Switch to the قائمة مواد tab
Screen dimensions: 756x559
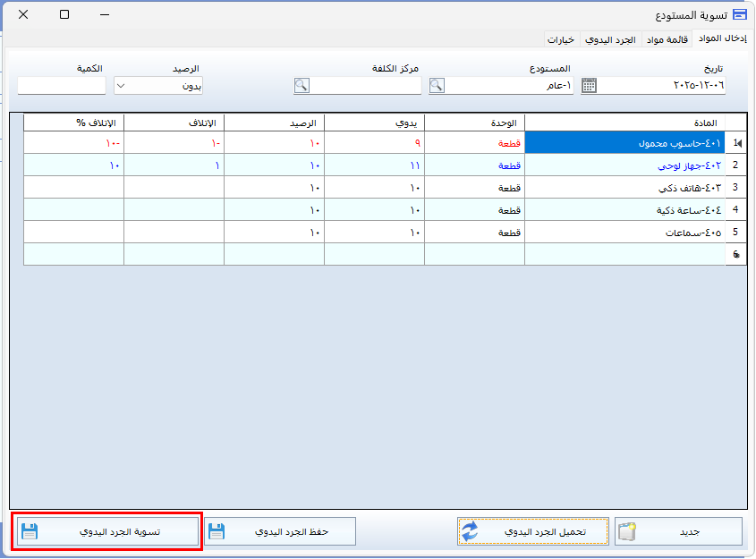pyautogui.click(x=667, y=39)
